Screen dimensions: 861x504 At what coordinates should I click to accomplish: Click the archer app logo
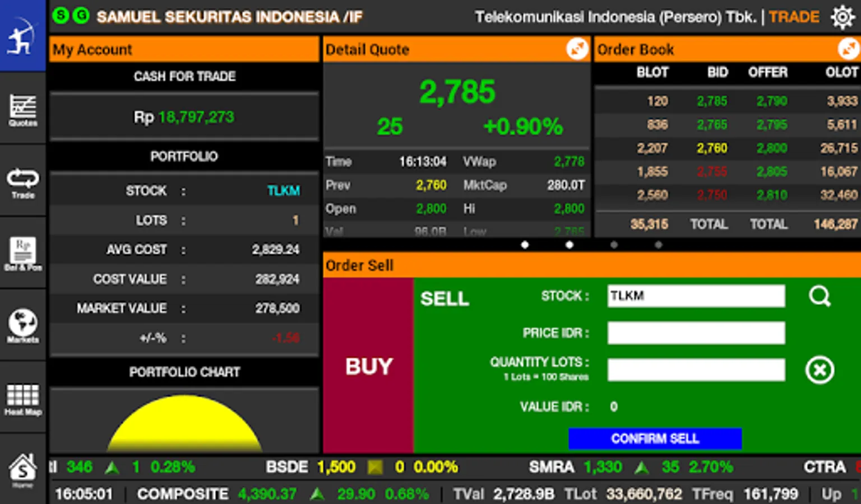22,36
